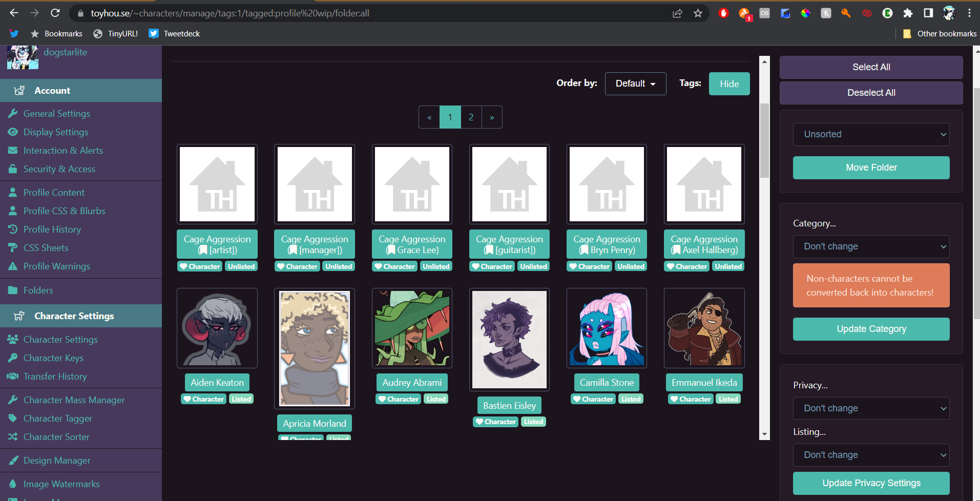This screenshot has height=501, width=980.
Task: Select the Security & Access lock icon
Action: 13,169
